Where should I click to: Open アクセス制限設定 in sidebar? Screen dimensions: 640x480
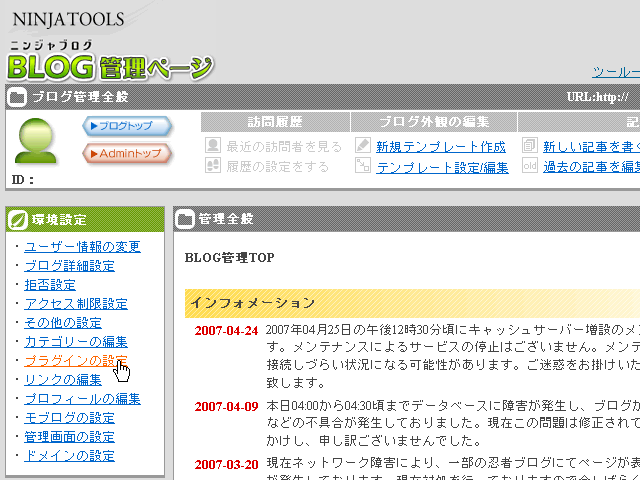pos(76,304)
